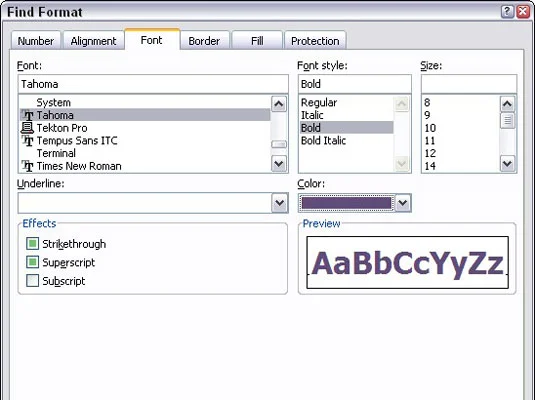Click the size list scroll down arrow

tap(507, 163)
